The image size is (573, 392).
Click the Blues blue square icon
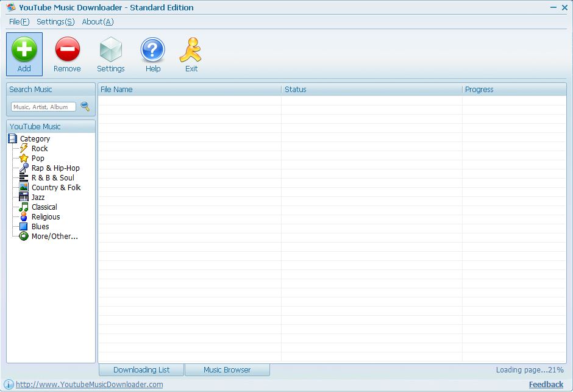coord(24,227)
